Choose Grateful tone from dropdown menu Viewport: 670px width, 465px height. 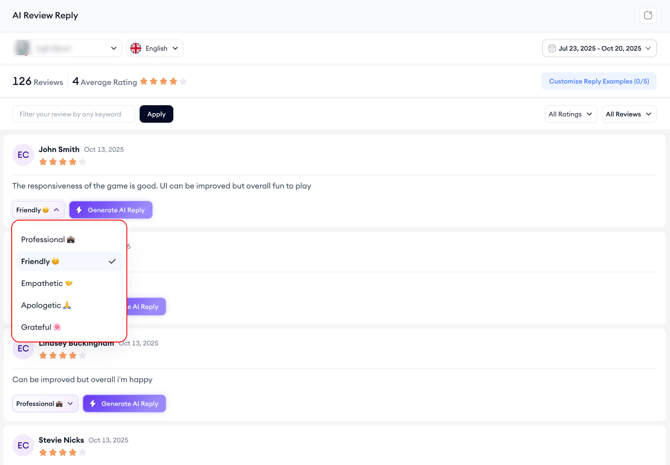[x=41, y=327]
